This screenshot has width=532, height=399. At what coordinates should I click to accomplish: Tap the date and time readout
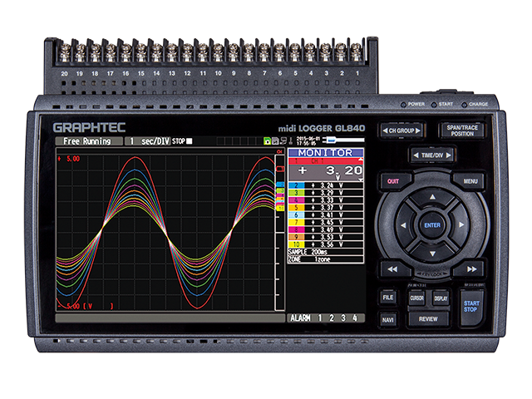[308, 141]
